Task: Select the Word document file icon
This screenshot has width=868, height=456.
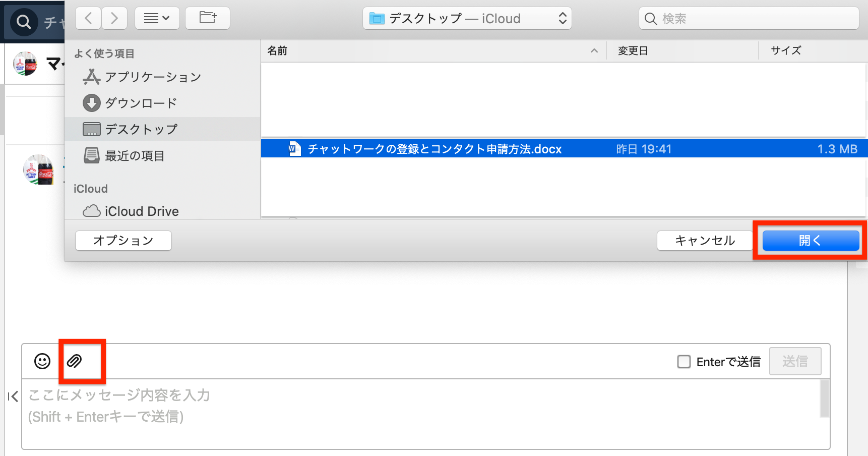Action: coord(294,149)
